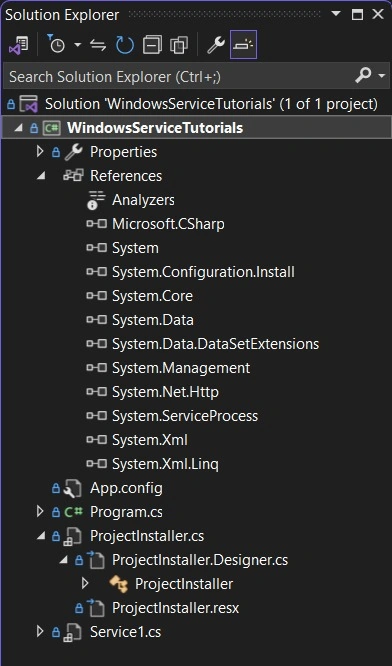Select System.Management reference
Viewport: 392px width, 666px height.
click(181, 368)
